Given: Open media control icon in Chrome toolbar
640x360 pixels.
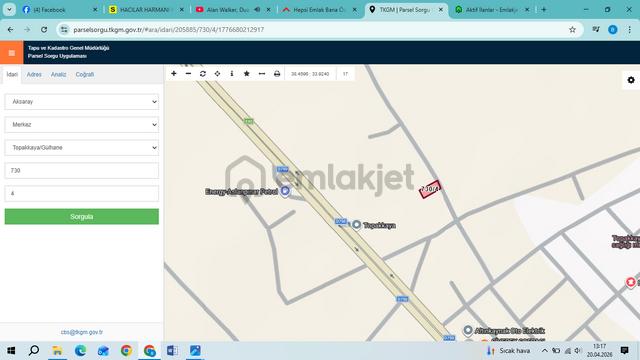Looking at the screenshot, I should pyautogui.click(x=596, y=29).
